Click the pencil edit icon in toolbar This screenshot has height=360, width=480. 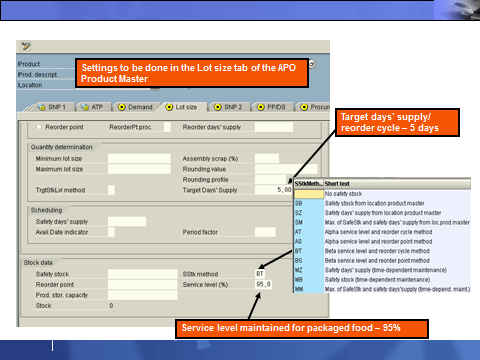26,46
